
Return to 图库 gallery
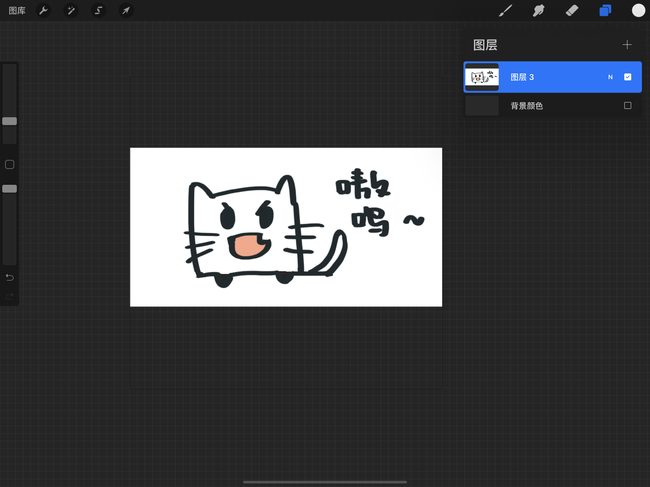tap(17, 10)
